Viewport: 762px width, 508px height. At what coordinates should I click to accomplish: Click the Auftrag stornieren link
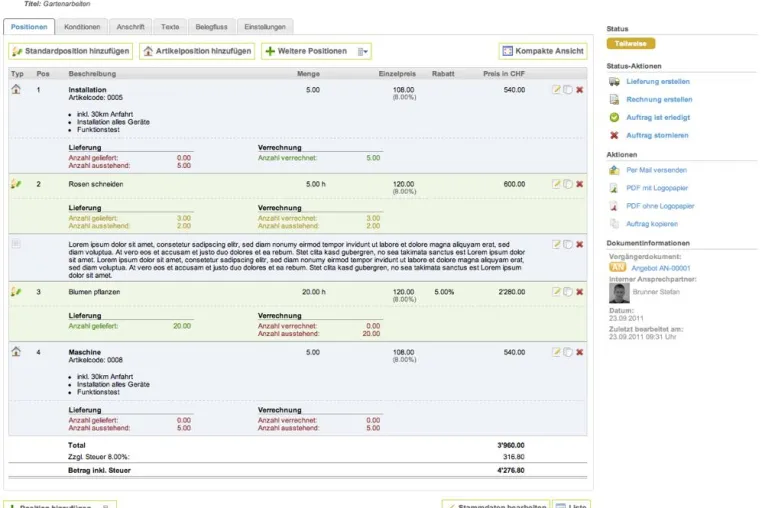[657, 135]
